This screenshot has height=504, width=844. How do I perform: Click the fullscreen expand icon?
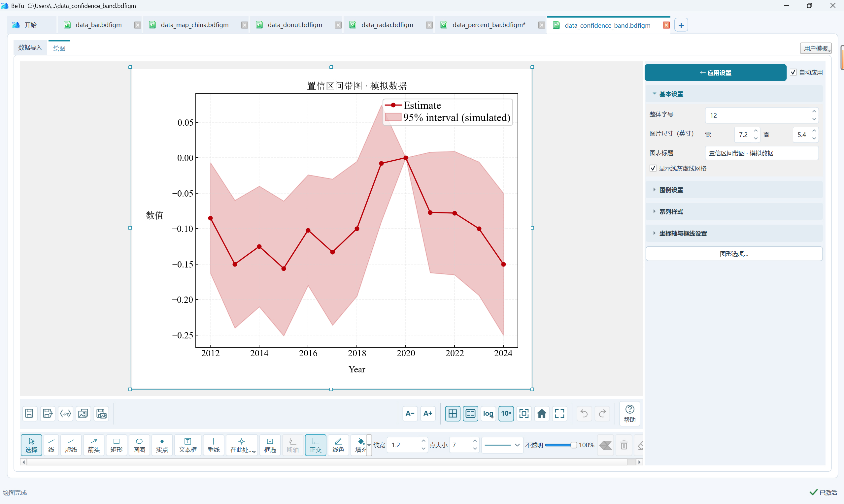(559, 413)
